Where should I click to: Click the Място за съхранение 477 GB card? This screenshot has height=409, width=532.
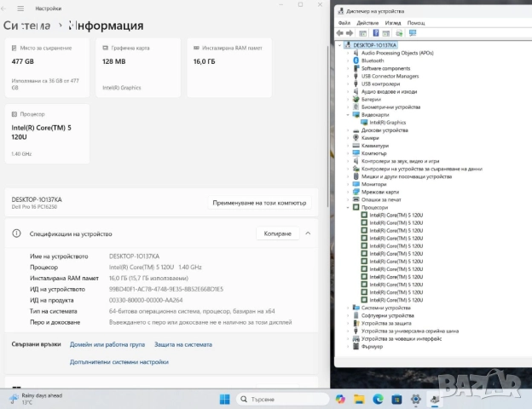pos(47,68)
